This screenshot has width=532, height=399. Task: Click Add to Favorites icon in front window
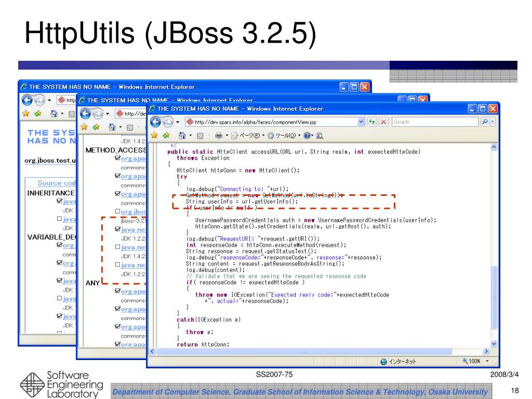click(166, 136)
